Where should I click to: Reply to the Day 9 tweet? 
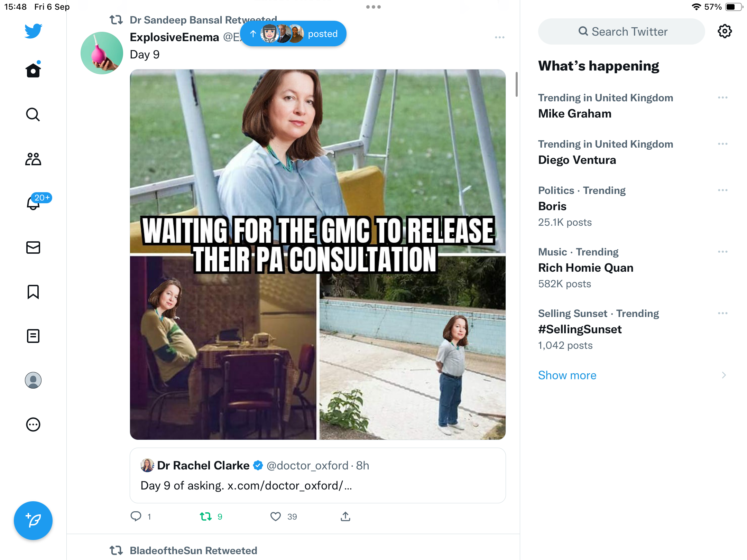(x=136, y=516)
